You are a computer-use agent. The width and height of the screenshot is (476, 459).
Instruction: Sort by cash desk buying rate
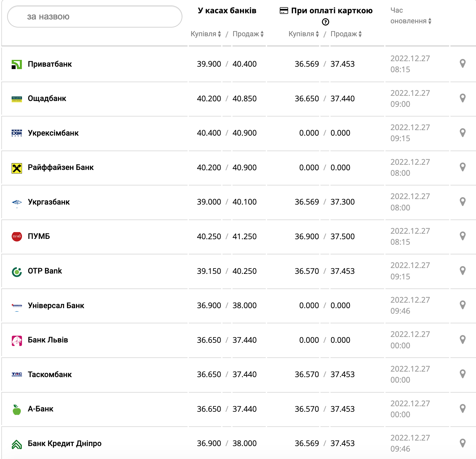point(206,34)
